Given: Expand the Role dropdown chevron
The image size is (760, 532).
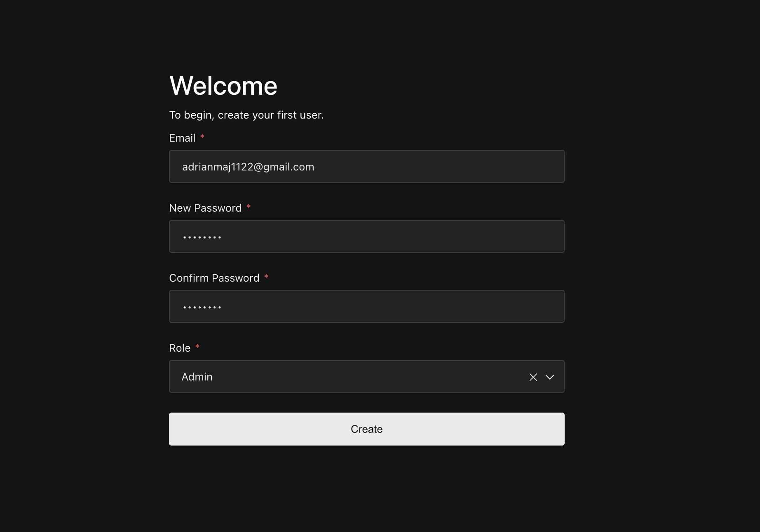Looking at the screenshot, I should [x=550, y=377].
